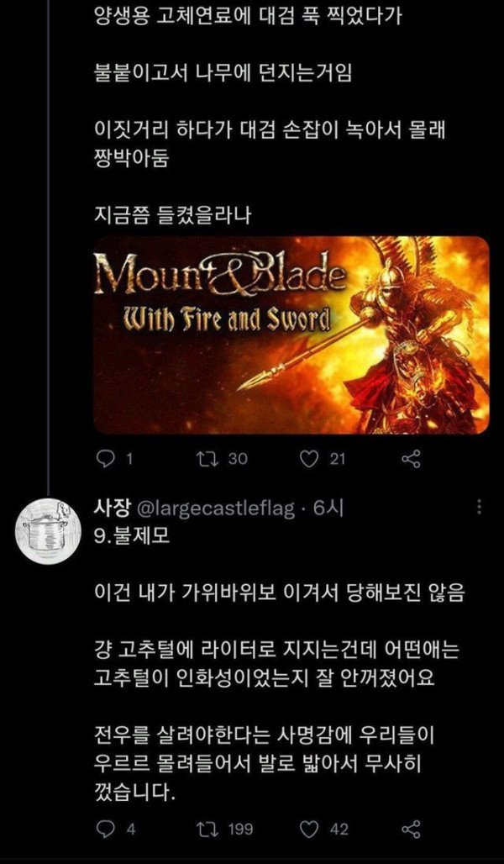Screen dimensions: 504x864
Task: Open the Mount & Blade With Fire and Sword image
Action: pyautogui.click(x=291, y=335)
